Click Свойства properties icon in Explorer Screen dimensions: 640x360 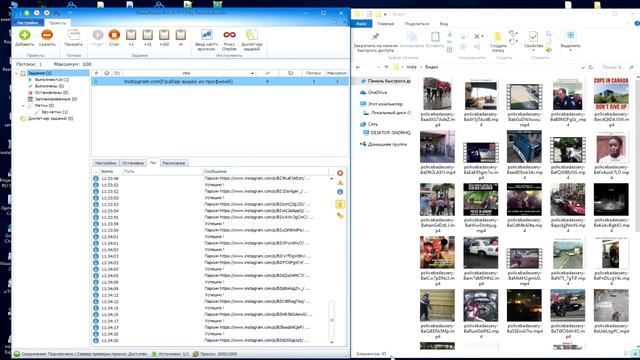533,36
